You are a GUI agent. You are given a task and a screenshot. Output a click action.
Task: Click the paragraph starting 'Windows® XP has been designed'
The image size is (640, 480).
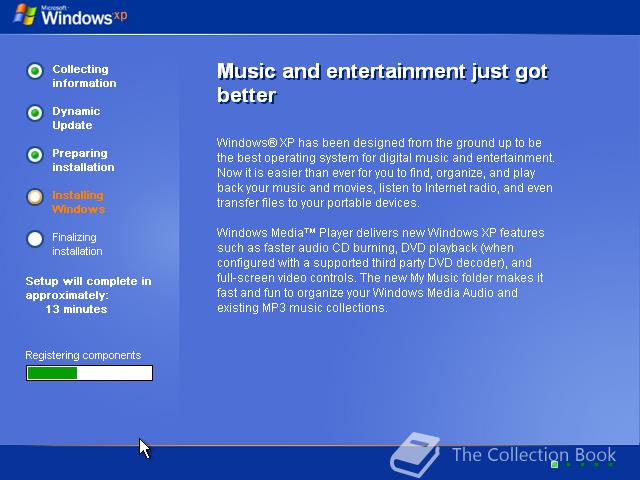(x=386, y=173)
